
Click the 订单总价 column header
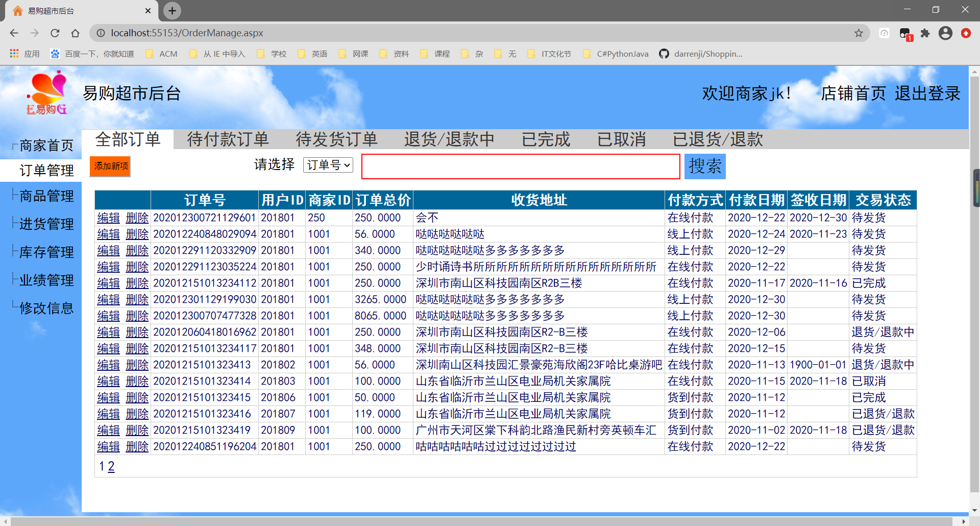[x=383, y=200]
